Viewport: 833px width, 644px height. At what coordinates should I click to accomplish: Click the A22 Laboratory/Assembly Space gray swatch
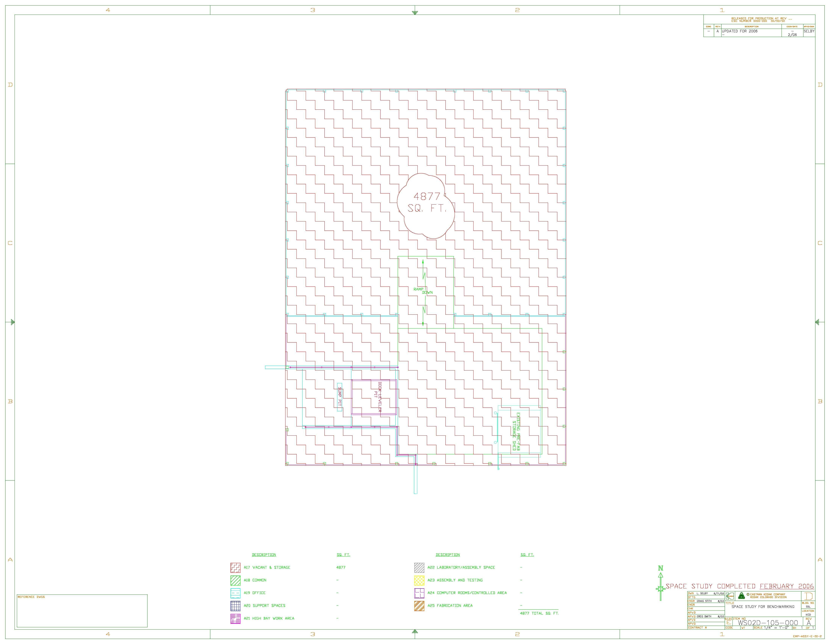pyautogui.click(x=419, y=568)
